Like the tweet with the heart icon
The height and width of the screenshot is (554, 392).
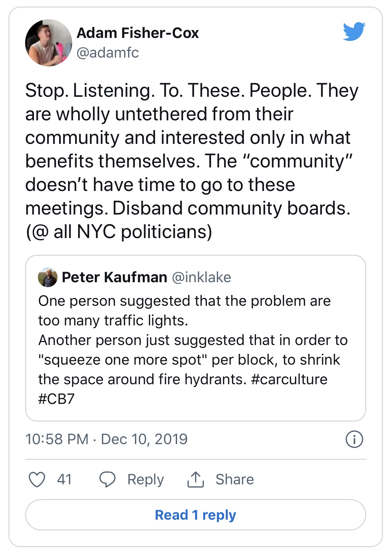(37, 480)
